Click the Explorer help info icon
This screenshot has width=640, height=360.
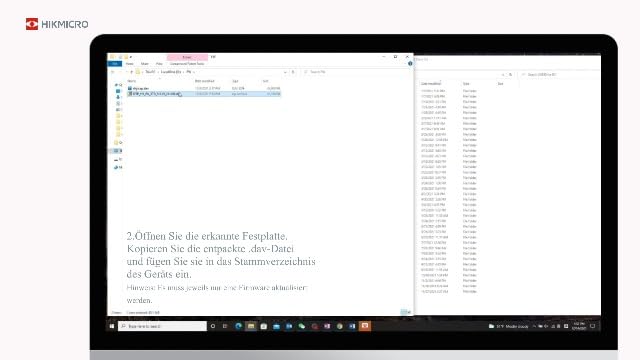[x=410, y=64]
